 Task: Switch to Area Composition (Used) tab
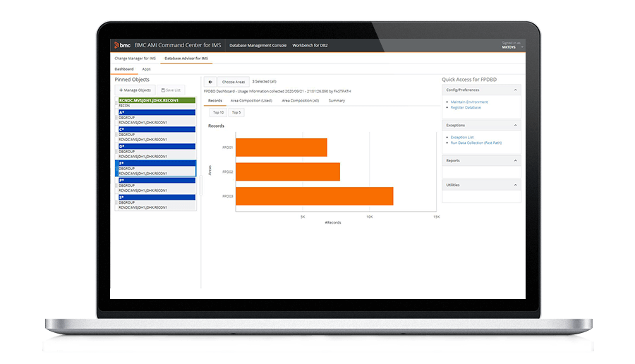[251, 101]
